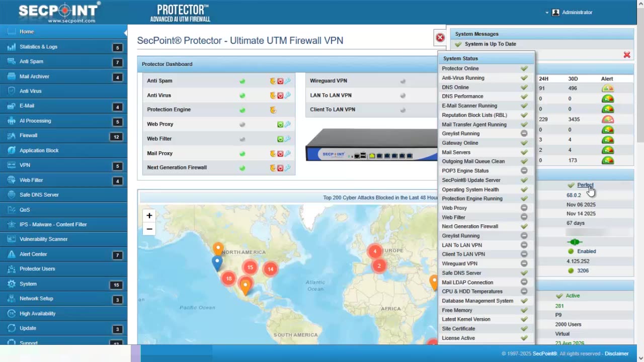The image size is (644, 362).
Task: Click the QoS sidebar icon
Action: (11, 210)
